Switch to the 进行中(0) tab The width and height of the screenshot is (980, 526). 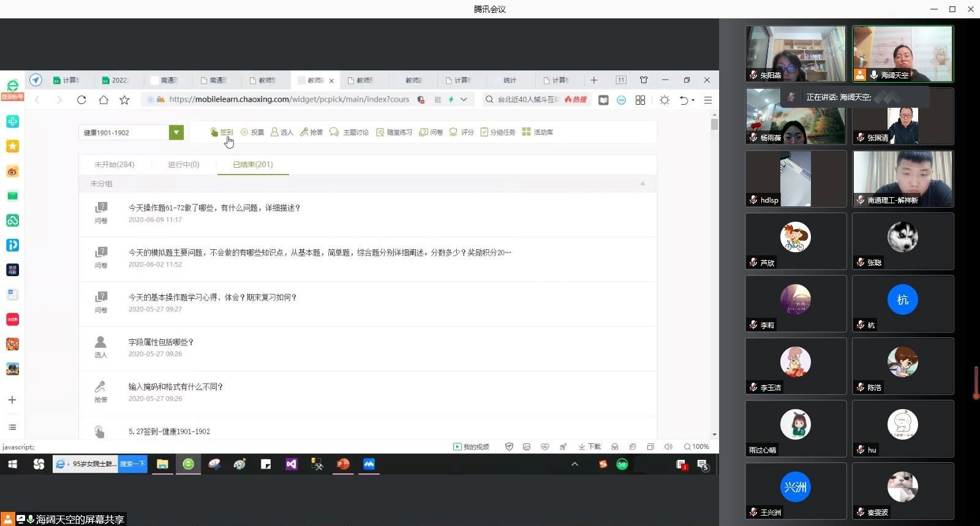(184, 165)
